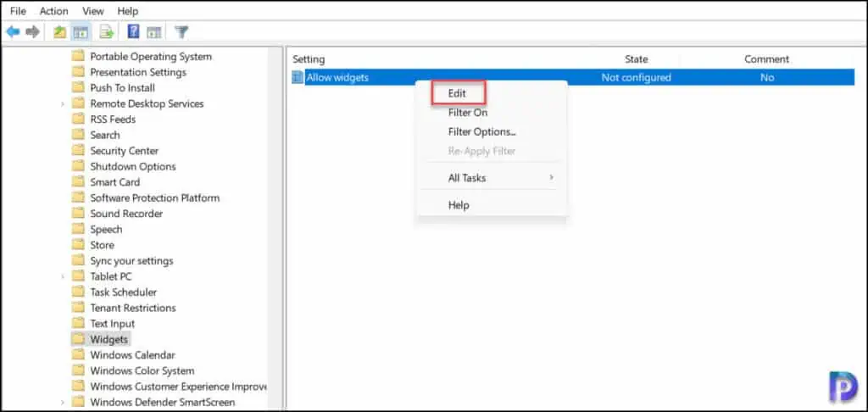Open the View menu
The image size is (868, 412).
93,11
